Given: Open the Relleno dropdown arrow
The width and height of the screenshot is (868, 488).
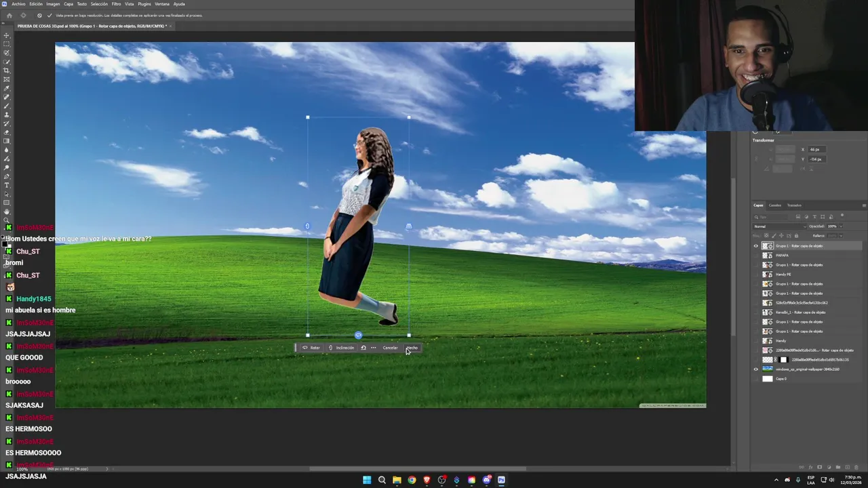Looking at the screenshot, I should pos(841,235).
